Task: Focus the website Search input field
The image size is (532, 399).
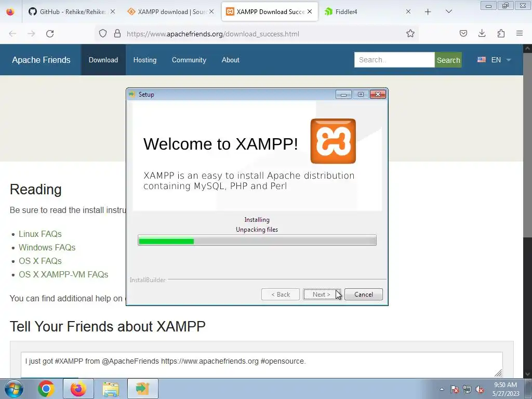Action: click(x=394, y=60)
